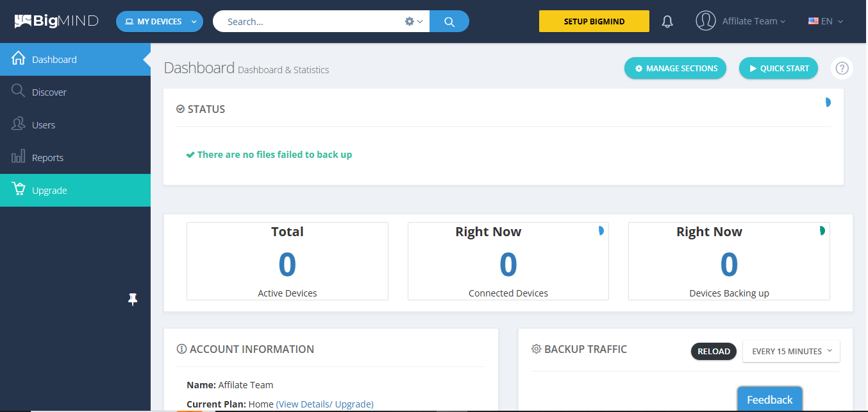Click the BACKUP TRAFFIC heading

tap(579, 349)
